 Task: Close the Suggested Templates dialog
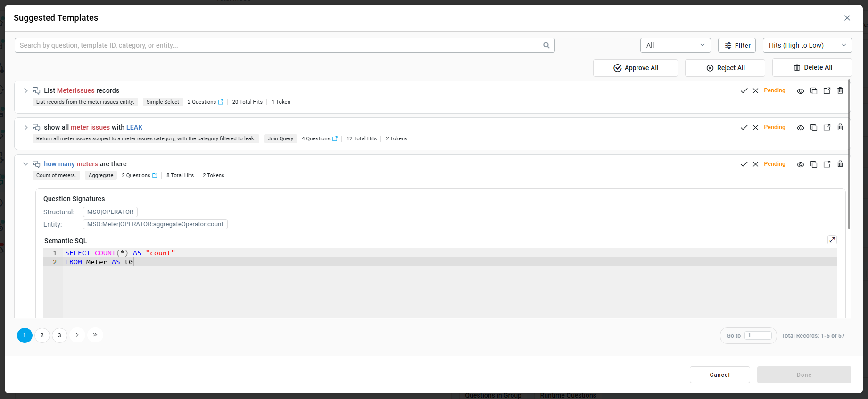pyautogui.click(x=847, y=18)
